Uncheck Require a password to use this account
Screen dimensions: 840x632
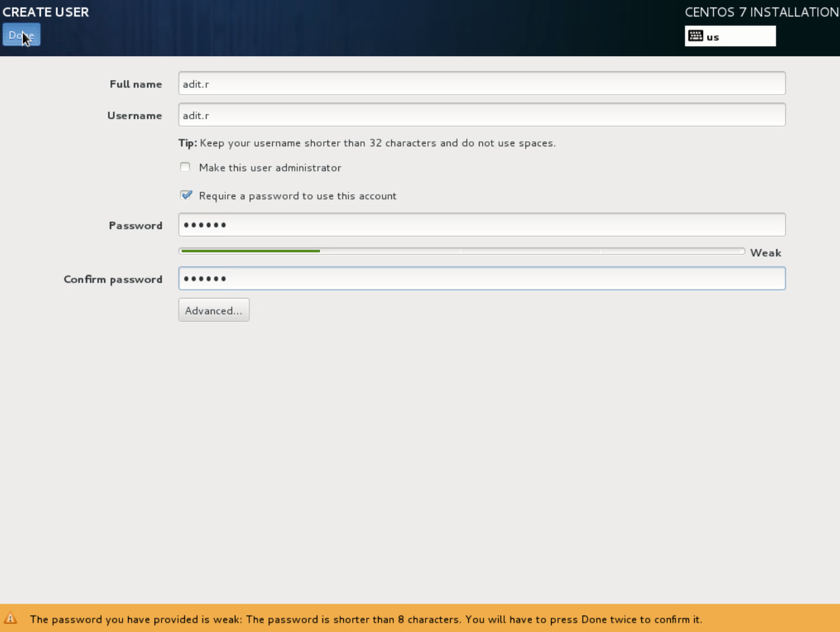pos(186,196)
